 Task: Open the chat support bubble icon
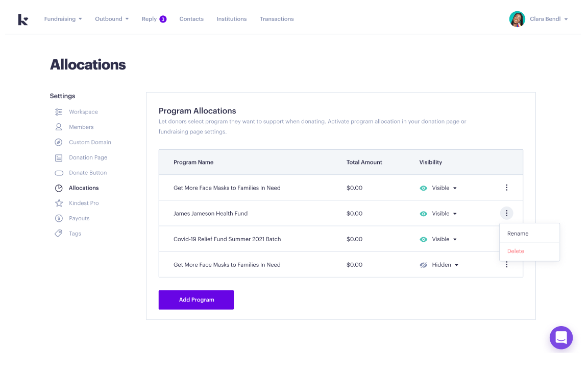pyautogui.click(x=561, y=337)
